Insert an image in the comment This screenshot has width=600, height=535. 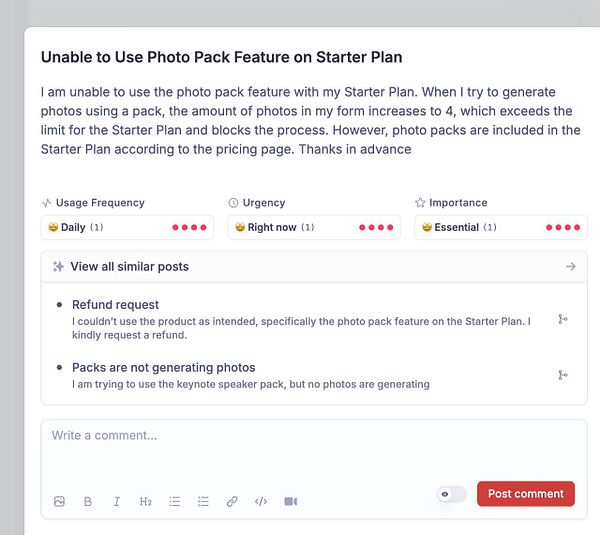tap(59, 502)
